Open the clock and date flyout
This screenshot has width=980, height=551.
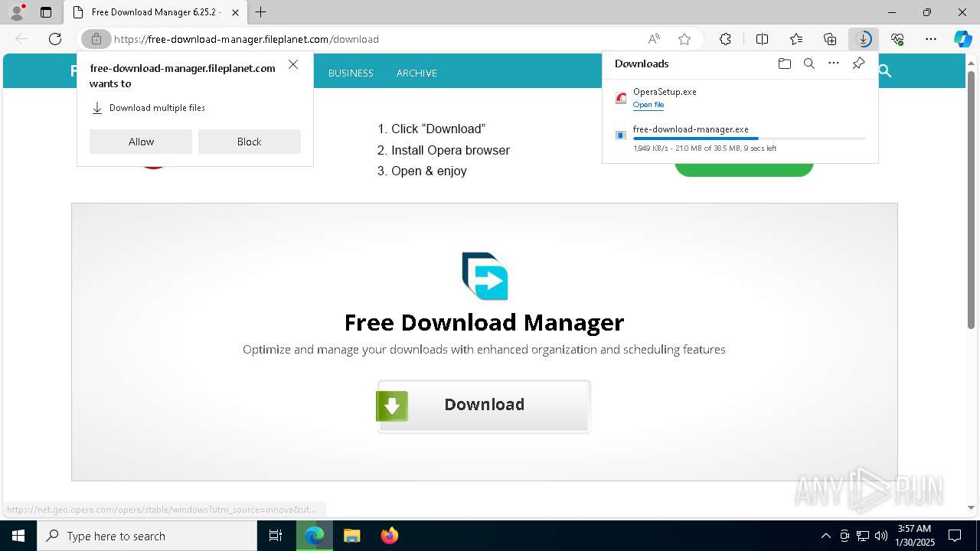click(914, 536)
